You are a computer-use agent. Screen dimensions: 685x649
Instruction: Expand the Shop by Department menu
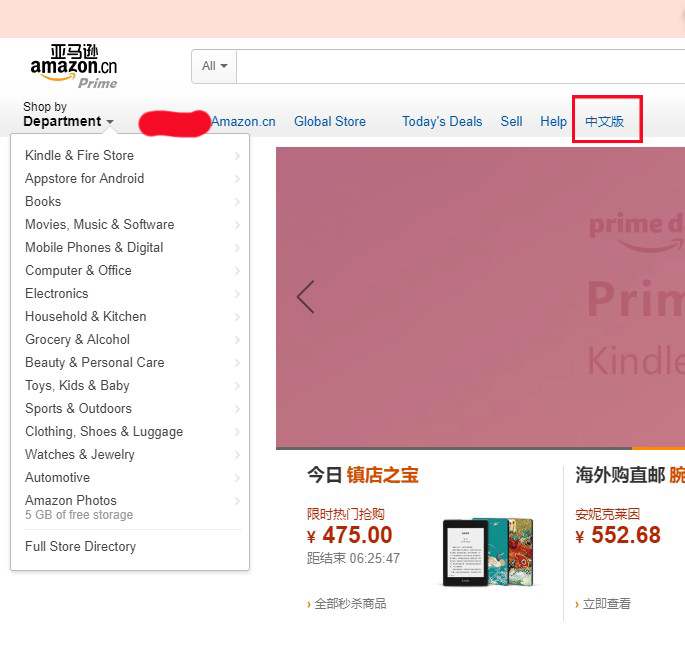click(x=68, y=115)
